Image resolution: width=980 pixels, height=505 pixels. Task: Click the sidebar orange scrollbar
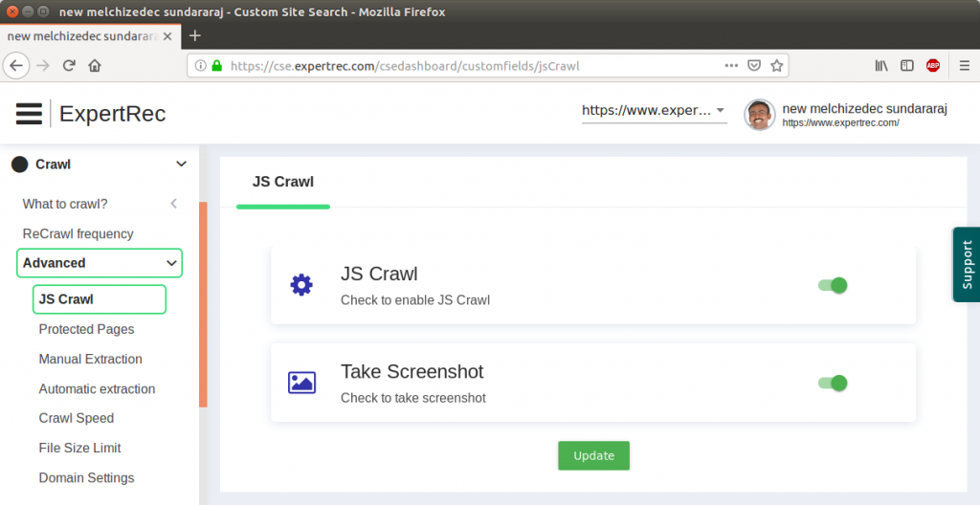point(203,304)
